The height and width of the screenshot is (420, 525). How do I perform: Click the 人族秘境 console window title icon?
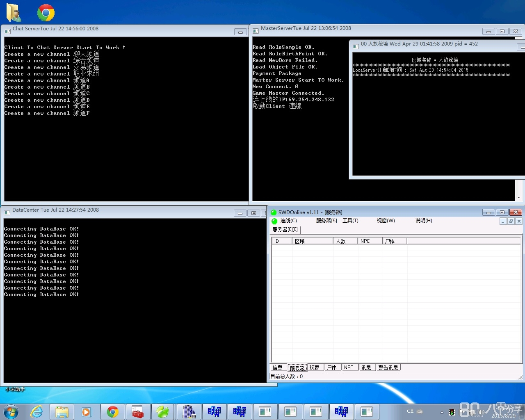[x=356, y=46]
